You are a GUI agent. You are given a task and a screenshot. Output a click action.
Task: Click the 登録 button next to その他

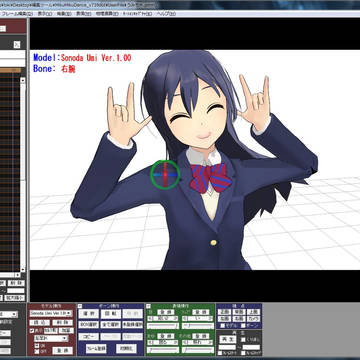[201, 336]
